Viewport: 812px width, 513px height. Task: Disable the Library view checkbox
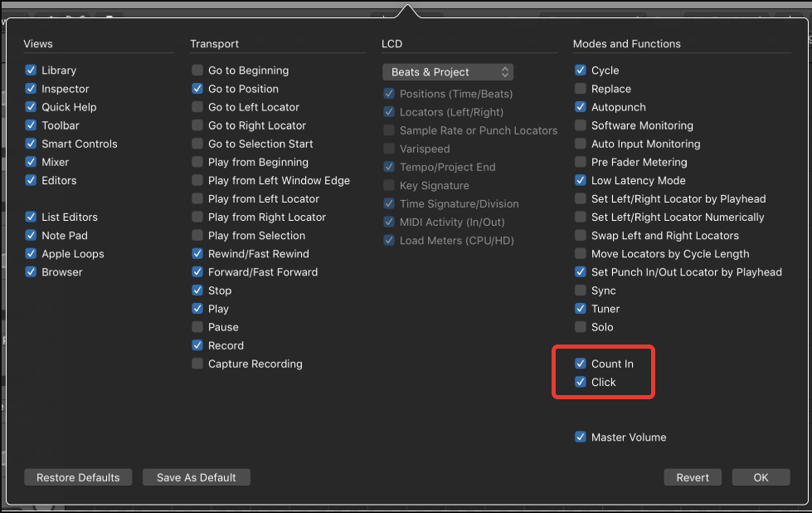coord(31,70)
